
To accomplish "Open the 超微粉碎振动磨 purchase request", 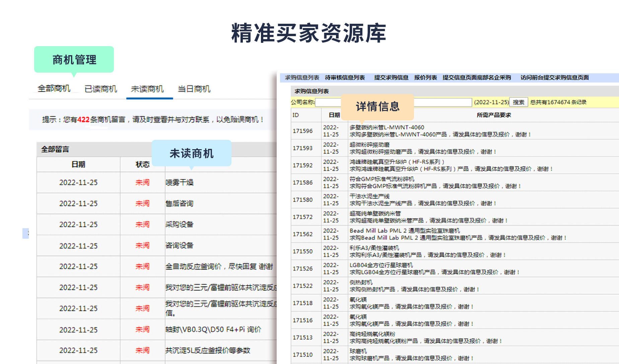I will (x=369, y=145).
